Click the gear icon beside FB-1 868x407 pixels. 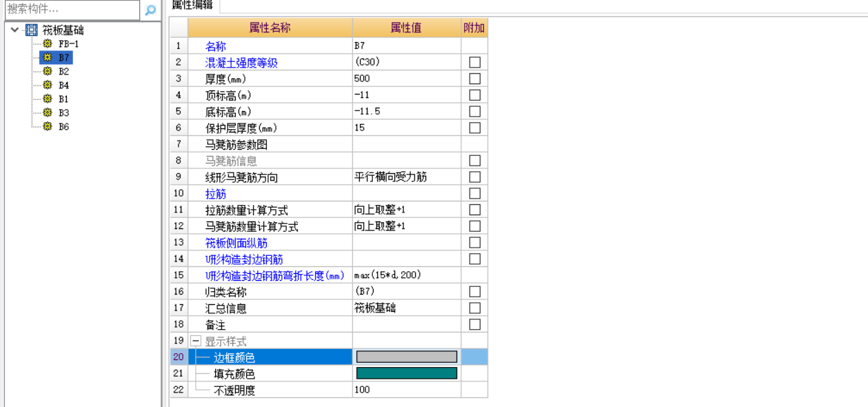[x=47, y=43]
